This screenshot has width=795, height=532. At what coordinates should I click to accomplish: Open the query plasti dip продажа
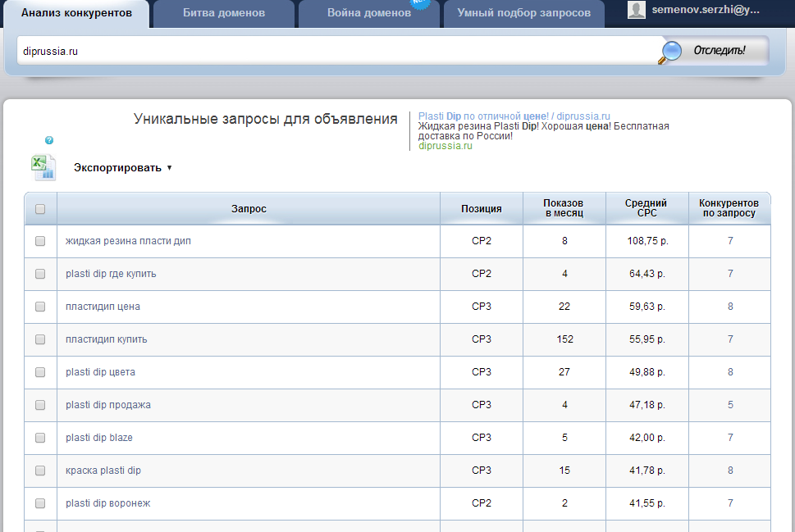(x=108, y=405)
